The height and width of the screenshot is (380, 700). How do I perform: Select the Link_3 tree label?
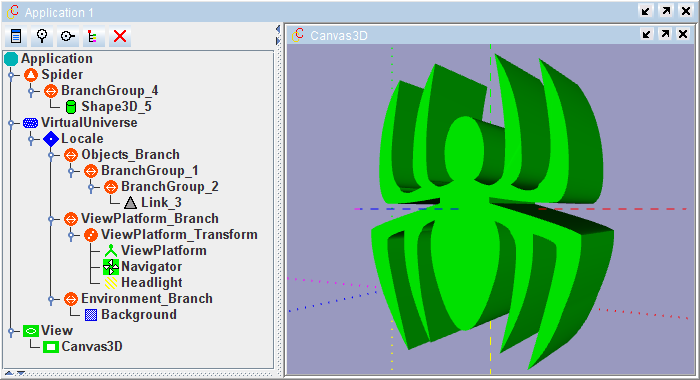coord(162,203)
